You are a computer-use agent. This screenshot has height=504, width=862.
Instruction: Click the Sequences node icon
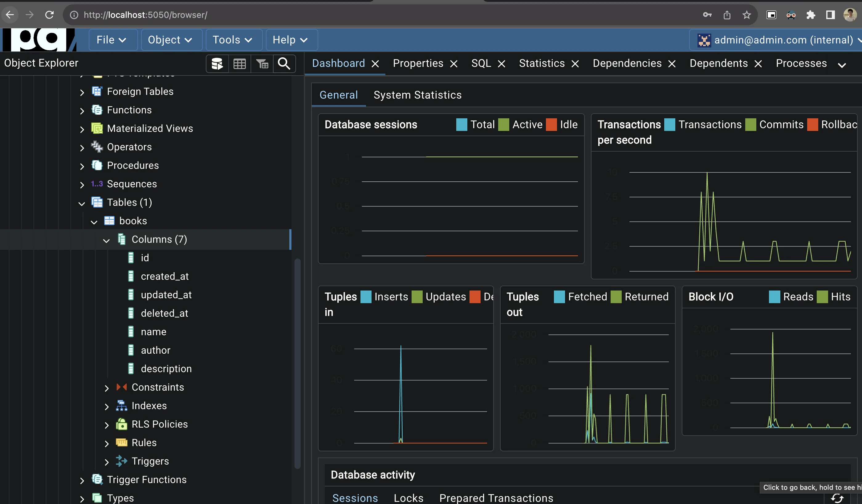97,184
